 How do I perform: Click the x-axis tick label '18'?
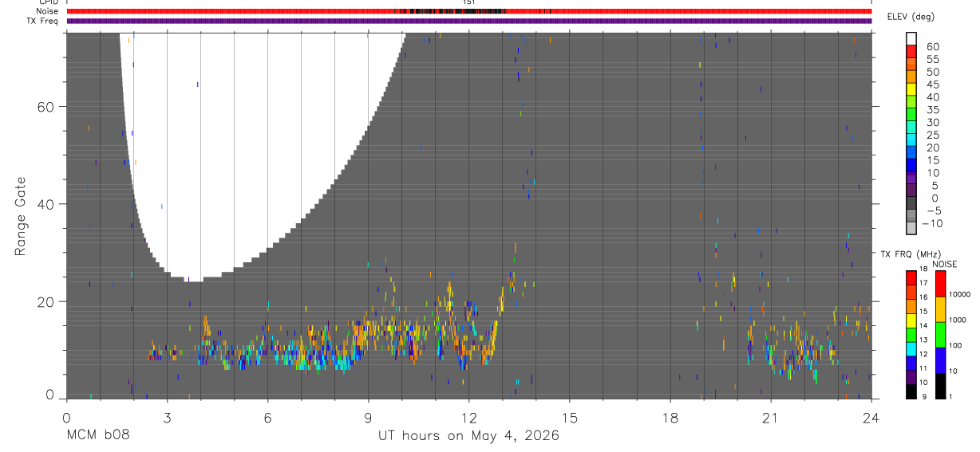click(670, 418)
